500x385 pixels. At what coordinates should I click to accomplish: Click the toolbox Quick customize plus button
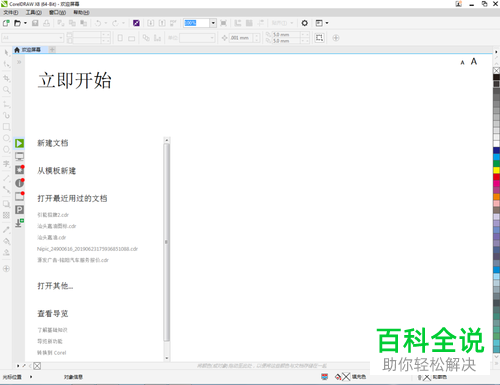6,269
